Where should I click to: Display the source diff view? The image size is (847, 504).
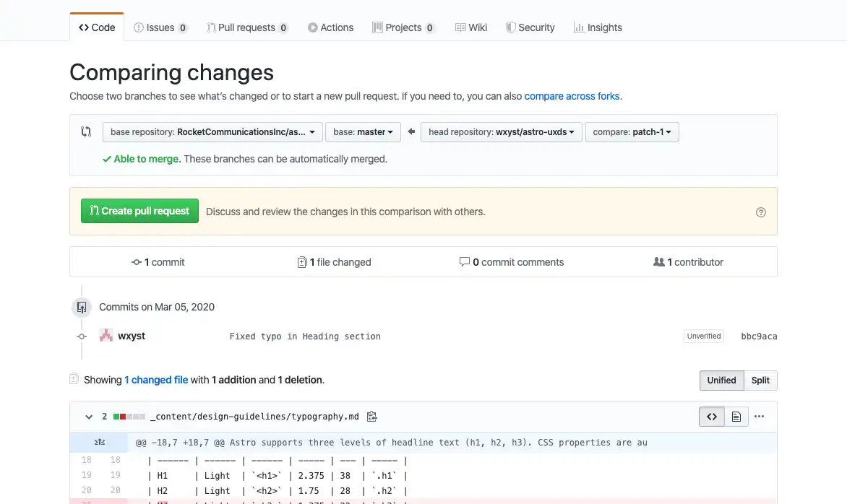pos(712,416)
